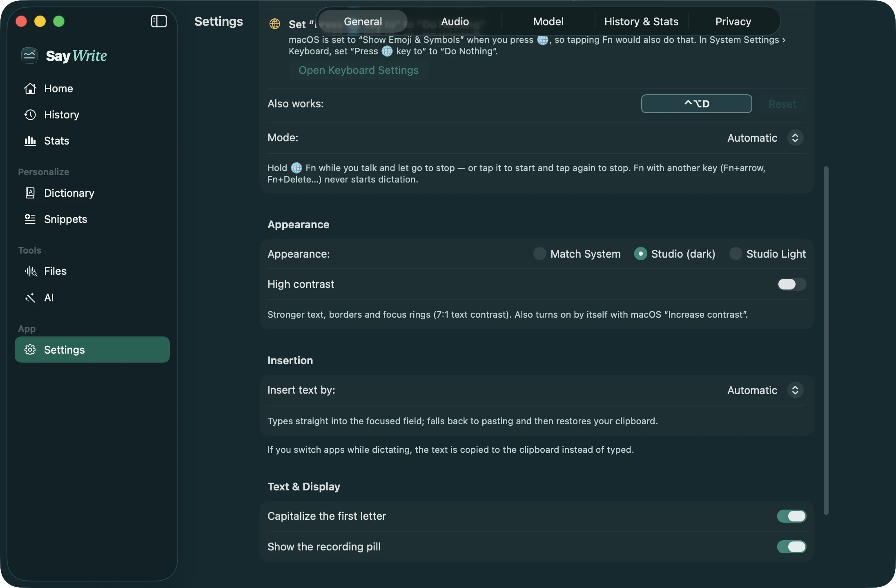Click the Stats bar chart icon

[30, 141]
